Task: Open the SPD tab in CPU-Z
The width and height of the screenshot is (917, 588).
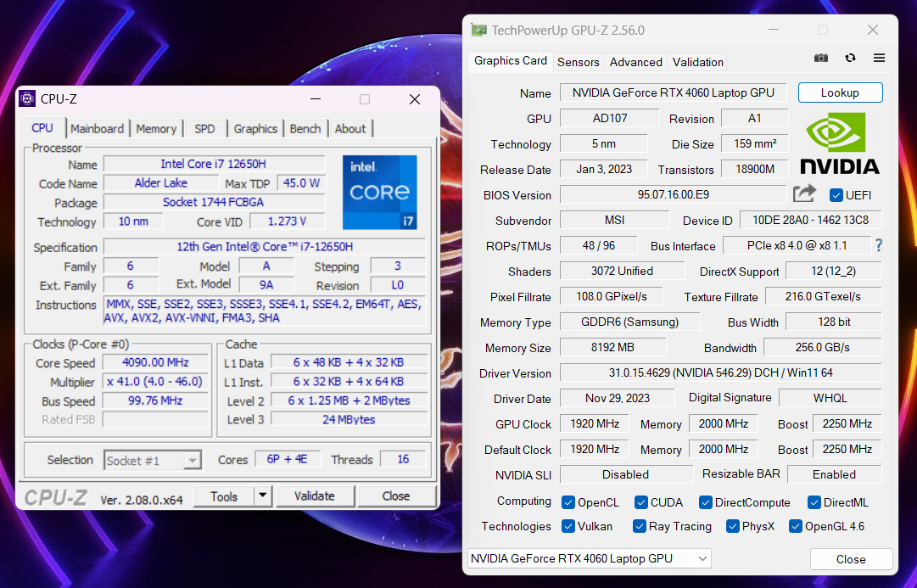Action: tap(204, 129)
